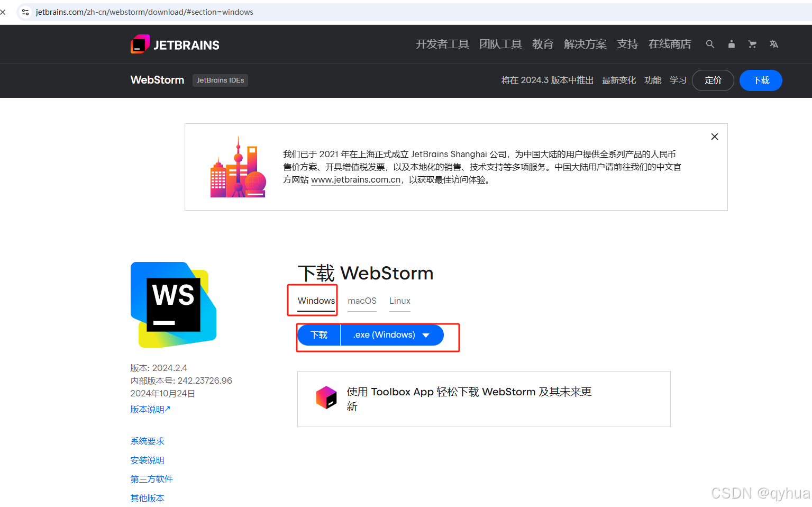Open the 在线商店 menu
The height and width of the screenshot is (507, 812).
tap(670, 44)
